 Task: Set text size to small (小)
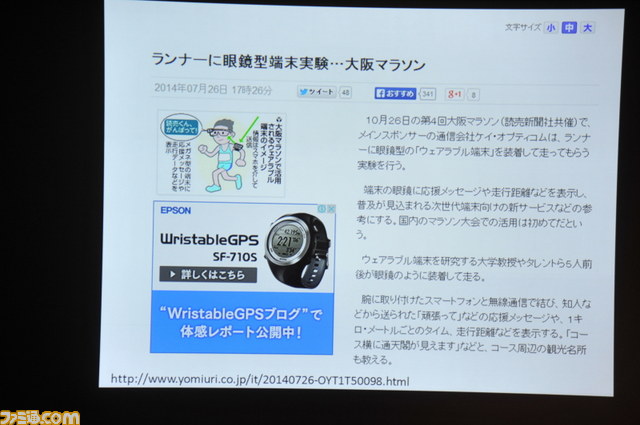pos(551,28)
